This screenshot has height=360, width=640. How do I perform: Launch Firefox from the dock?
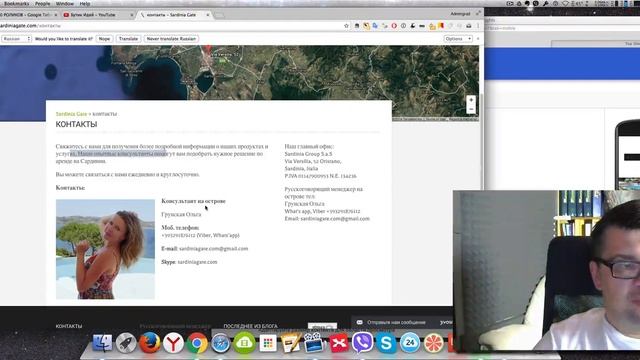(x=150, y=343)
